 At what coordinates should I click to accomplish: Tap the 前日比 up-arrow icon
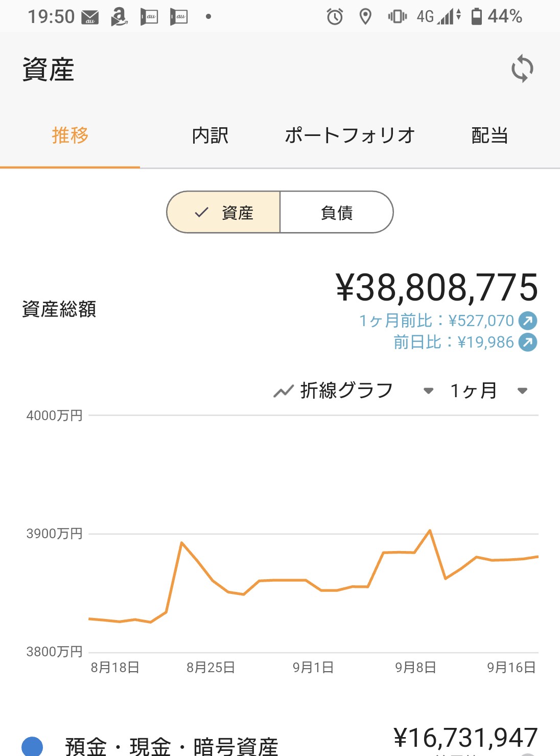528,342
